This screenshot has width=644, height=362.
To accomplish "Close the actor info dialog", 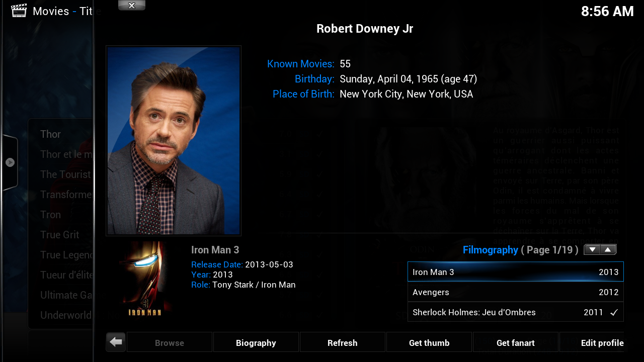I will 132,6.
